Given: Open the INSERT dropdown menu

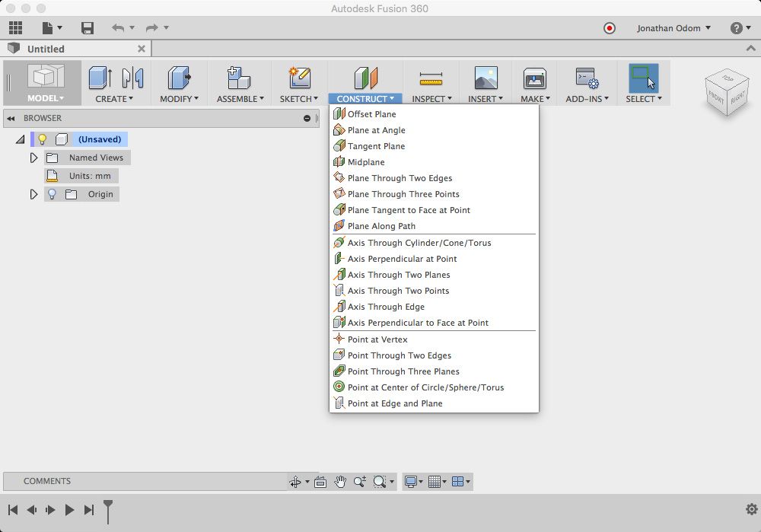Looking at the screenshot, I should tap(485, 98).
